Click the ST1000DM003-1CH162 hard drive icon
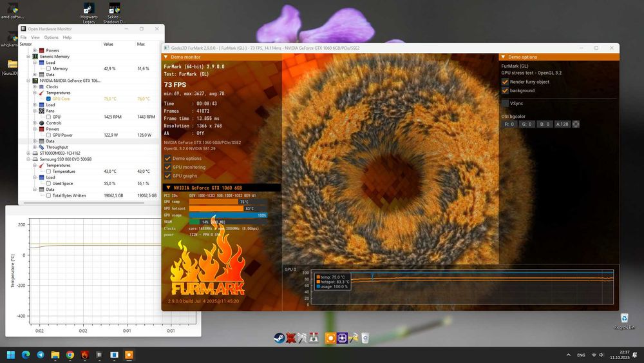This screenshot has width=644, height=363. (x=35, y=153)
